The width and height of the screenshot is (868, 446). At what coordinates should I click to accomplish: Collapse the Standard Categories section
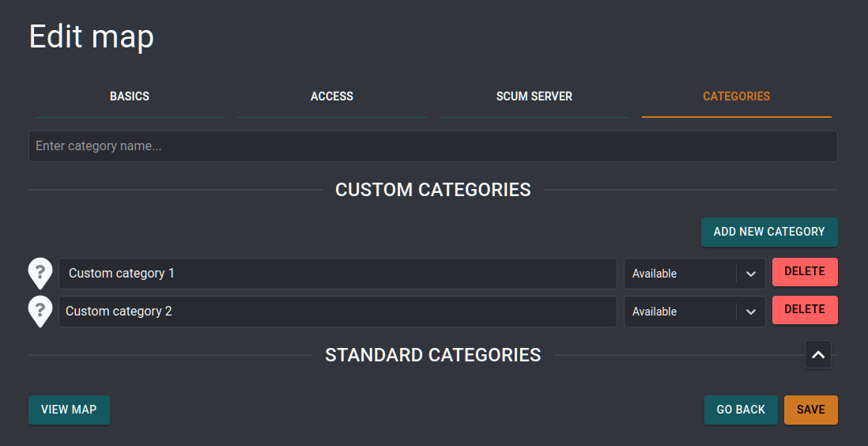(x=818, y=355)
